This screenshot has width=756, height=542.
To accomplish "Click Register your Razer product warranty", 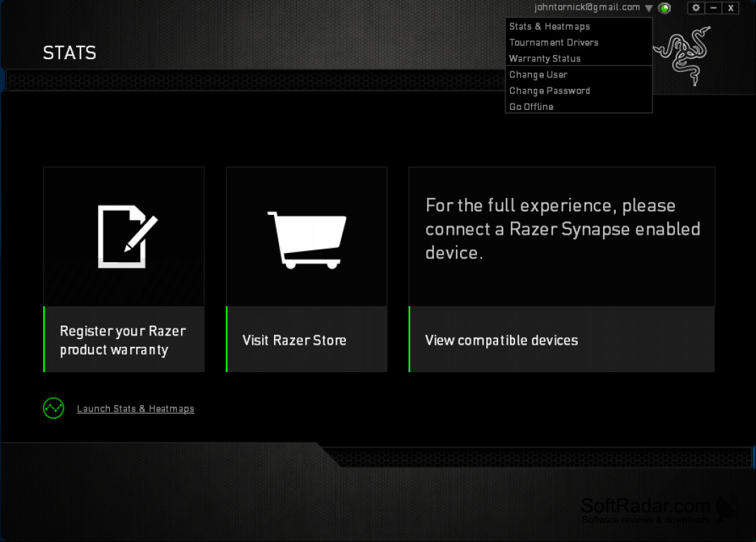I will [124, 340].
